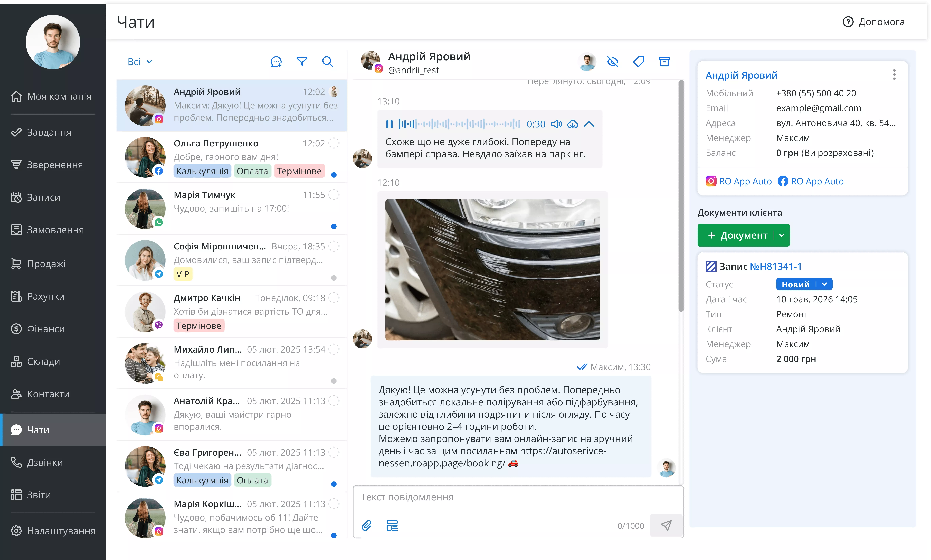Click the green + Документ button
Viewport: 931px width, 560px height.
(736, 235)
